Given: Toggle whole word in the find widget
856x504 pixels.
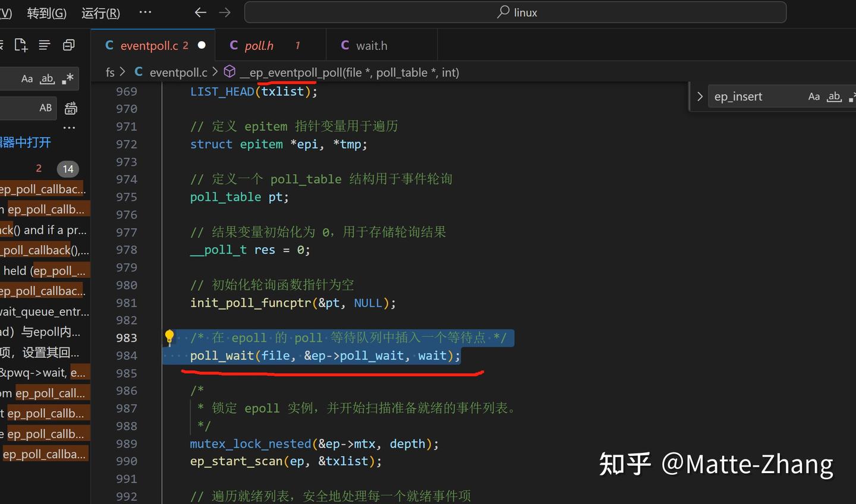Looking at the screenshot, I should click(x=834, y=96).
